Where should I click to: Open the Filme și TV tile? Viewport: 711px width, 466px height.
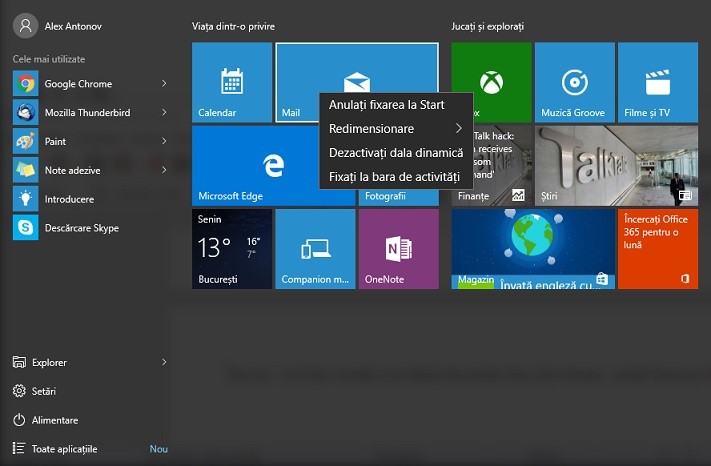click(x=658, y=83)
